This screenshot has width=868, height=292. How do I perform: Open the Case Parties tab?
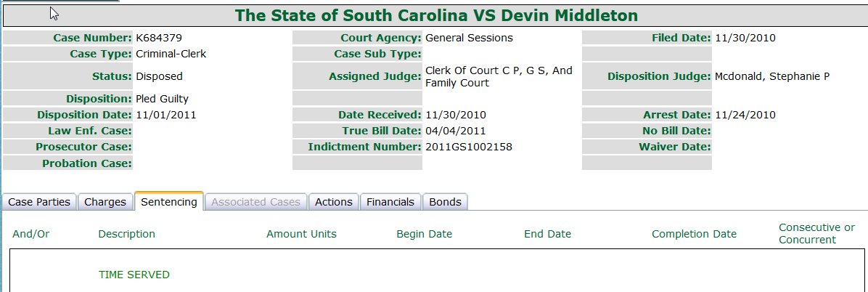pyautogui.click(x=39, y=202)
